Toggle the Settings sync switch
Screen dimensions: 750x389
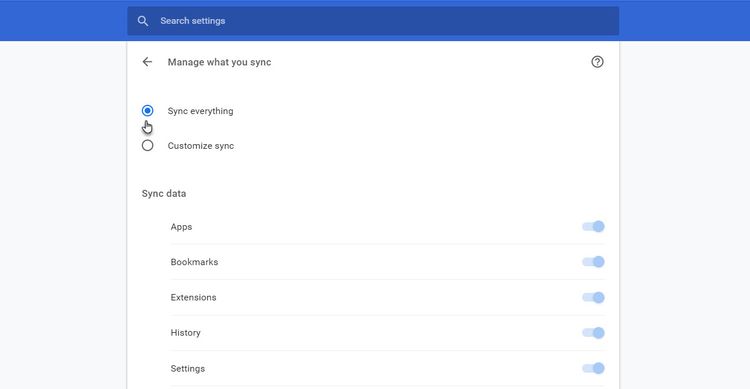(593, 368)
